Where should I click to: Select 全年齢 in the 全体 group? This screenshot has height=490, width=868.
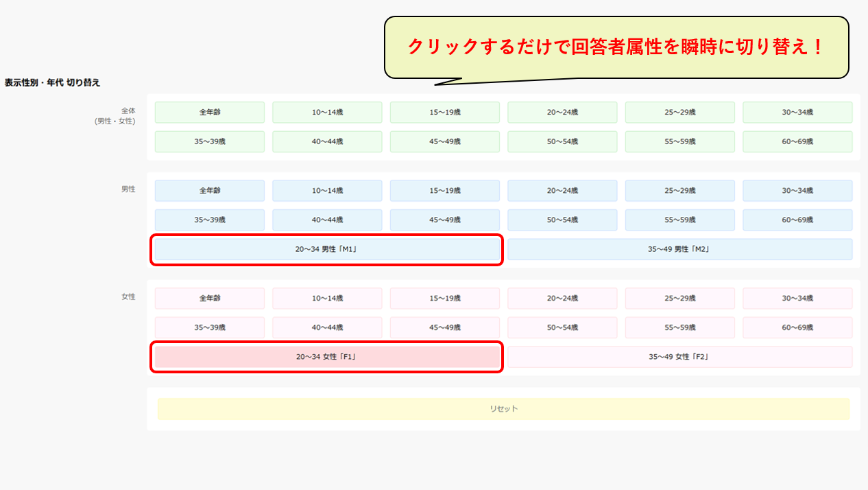tap(209, 113)
